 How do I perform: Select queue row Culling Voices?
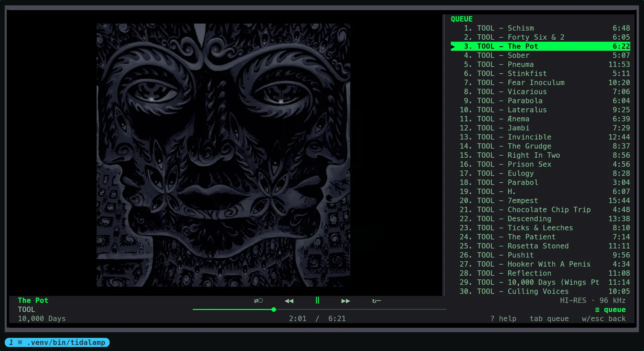540,291
